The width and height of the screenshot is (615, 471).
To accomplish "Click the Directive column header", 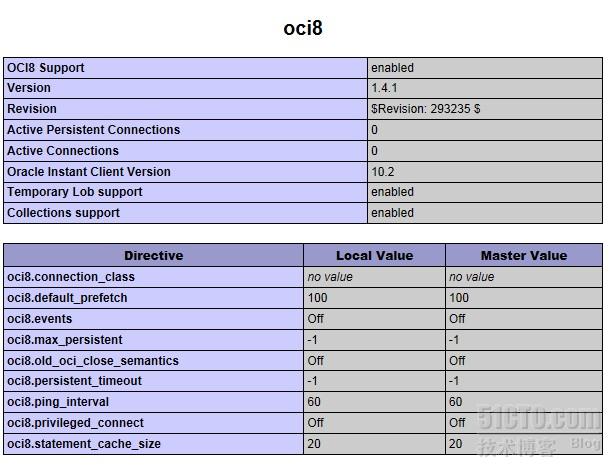I will click(153, 255).
